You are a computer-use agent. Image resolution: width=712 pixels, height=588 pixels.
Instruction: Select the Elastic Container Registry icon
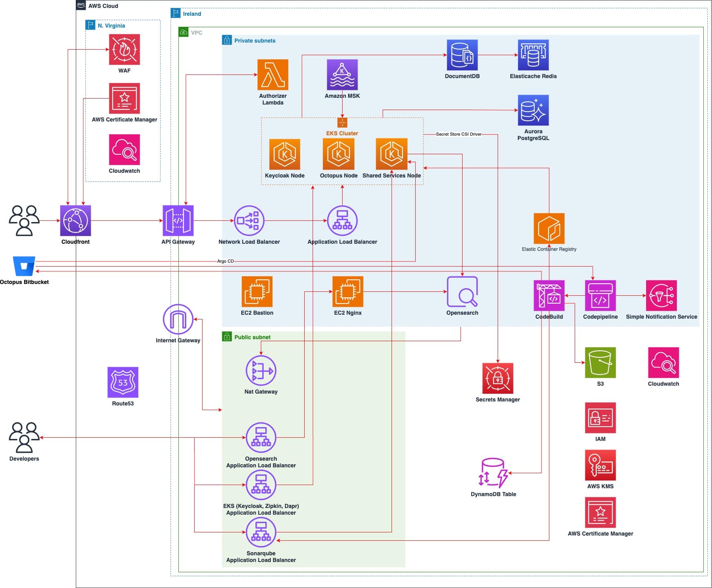pos(549,228)
